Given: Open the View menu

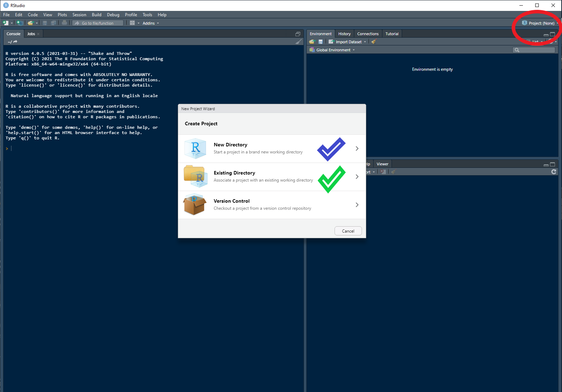Looking at the screenshot, I should (x=48, y=15).
